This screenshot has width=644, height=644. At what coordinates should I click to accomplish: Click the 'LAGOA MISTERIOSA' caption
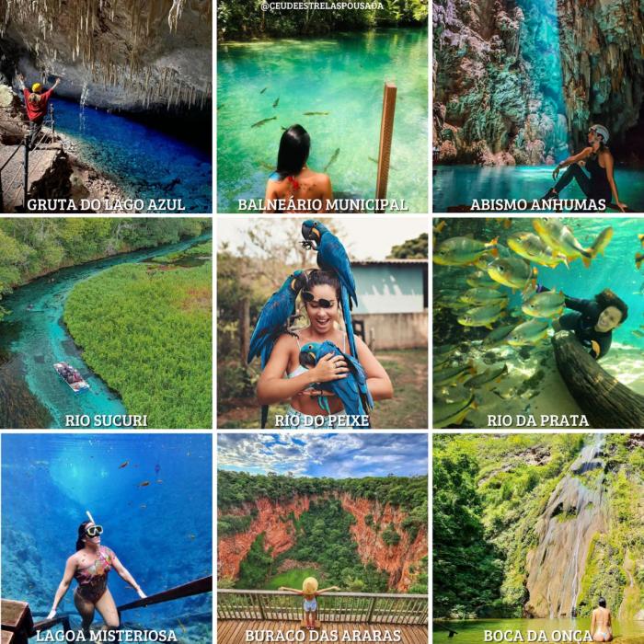pyautogui.click(x=106, y=636)
